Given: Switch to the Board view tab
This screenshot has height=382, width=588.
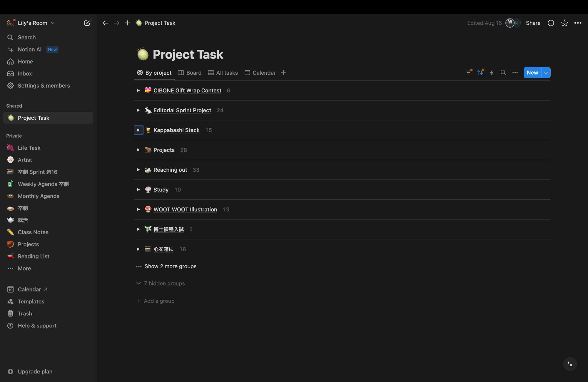Looking at the screenshot, I should [x=189, y=73].
